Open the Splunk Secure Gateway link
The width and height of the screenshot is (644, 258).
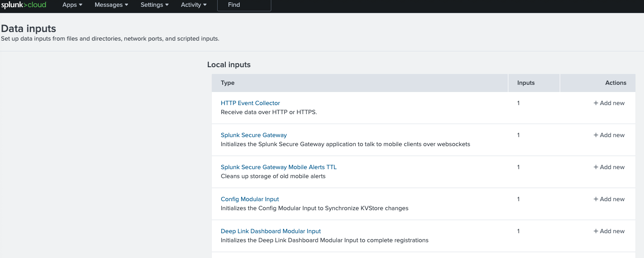(x=254, y=135)
